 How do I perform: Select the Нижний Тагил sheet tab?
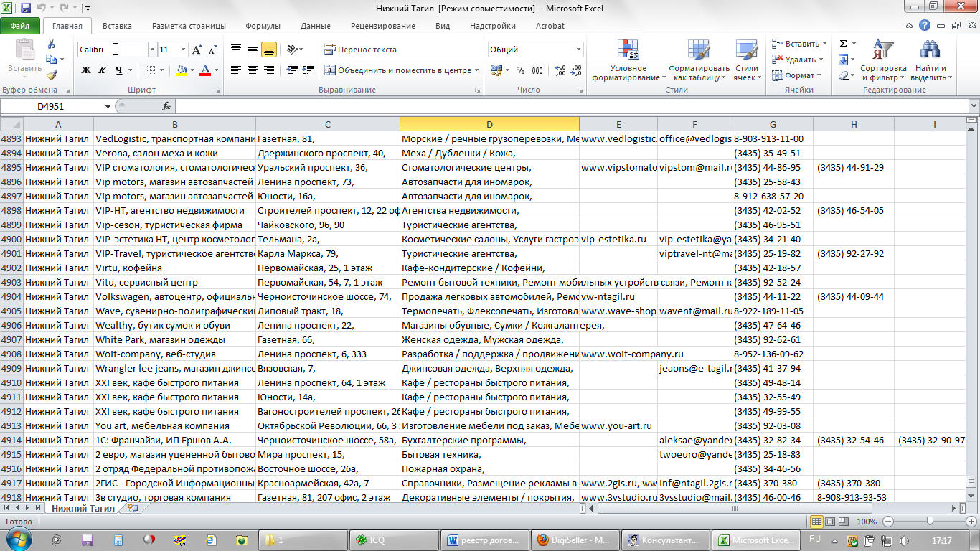coord(83,508)
